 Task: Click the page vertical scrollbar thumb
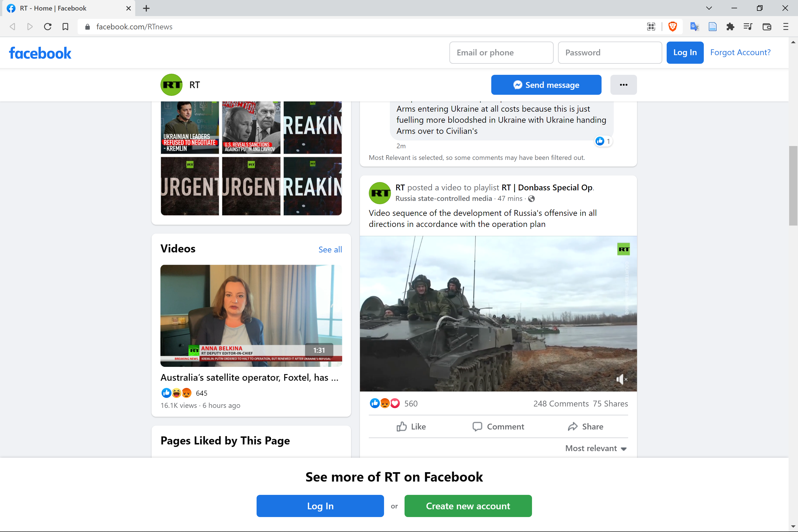point(793,186)
